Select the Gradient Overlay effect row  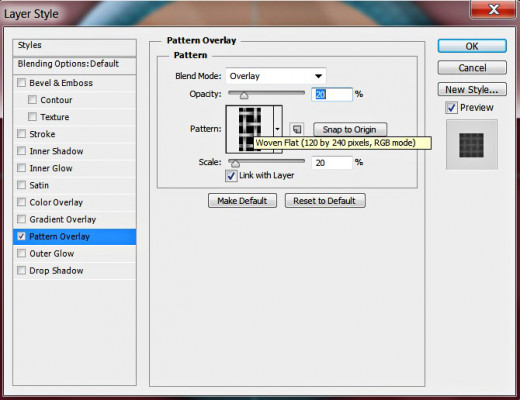point(74,219)
